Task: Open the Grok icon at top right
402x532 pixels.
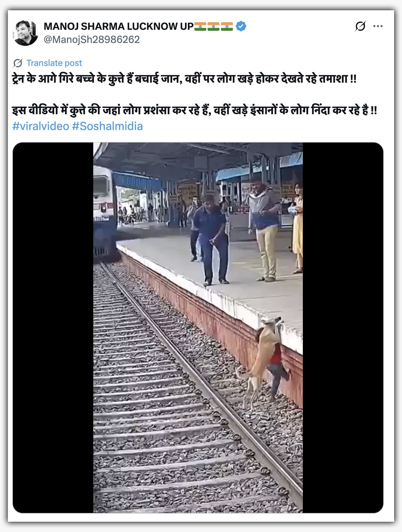Action: (360, 26)
